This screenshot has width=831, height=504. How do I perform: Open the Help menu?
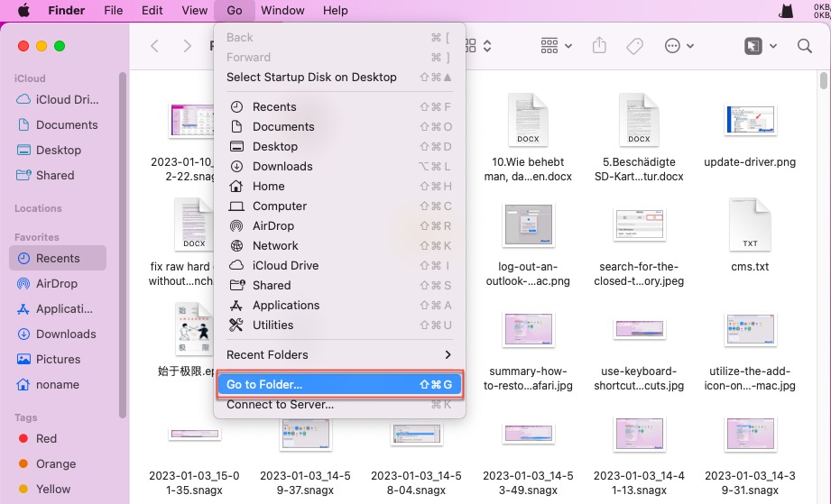335,11
